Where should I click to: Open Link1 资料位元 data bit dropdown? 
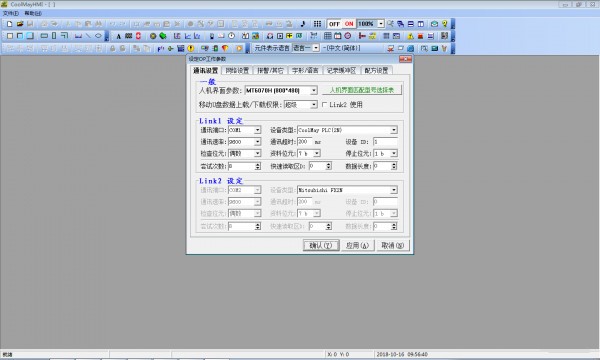point(317,153)
